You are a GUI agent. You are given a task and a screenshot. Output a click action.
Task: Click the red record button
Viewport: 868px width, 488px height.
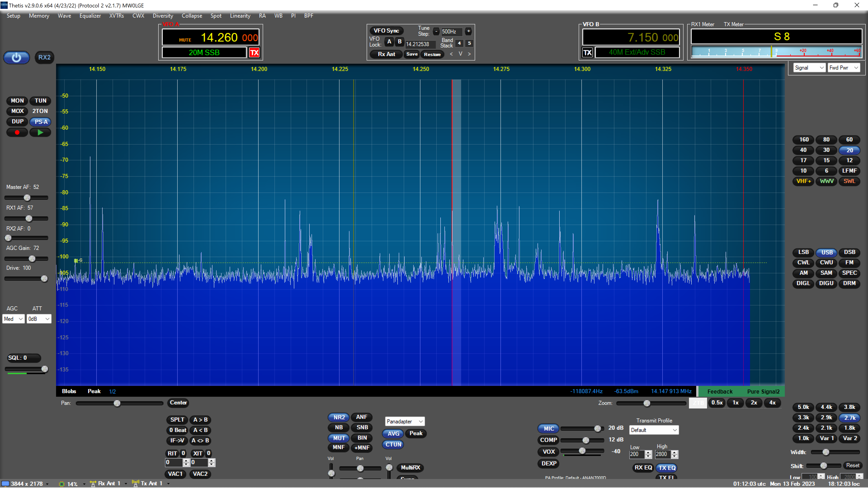click(x=17, y=132)
